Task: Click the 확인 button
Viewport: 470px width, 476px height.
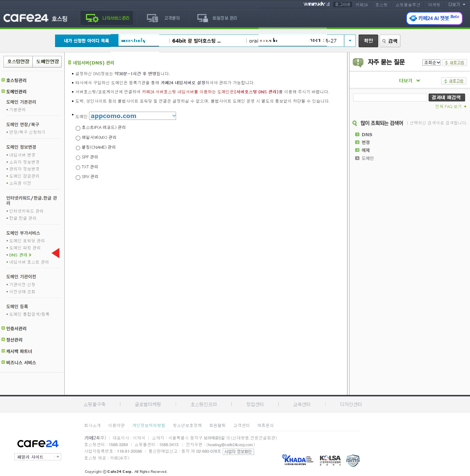Action: click(x=368, y=41)
